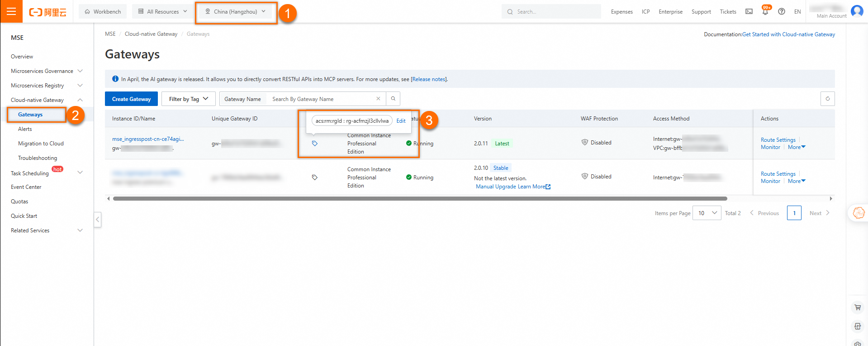Open the shopping cart side icon
The height and width of the screenshot is (346, 868).
tap(858, 308)
